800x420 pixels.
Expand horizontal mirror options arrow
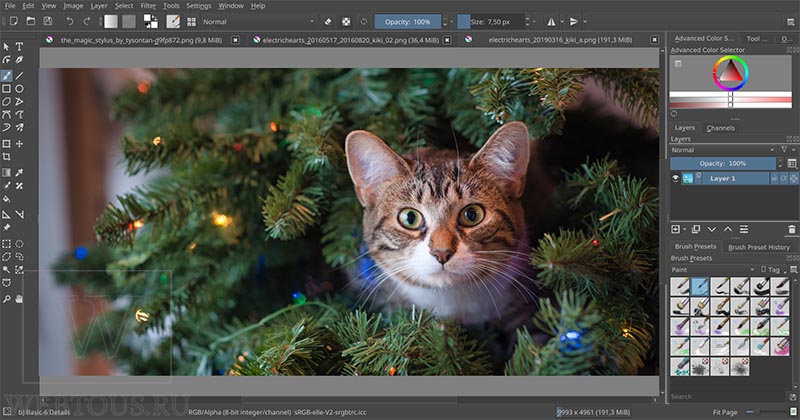tap(562, 22)
